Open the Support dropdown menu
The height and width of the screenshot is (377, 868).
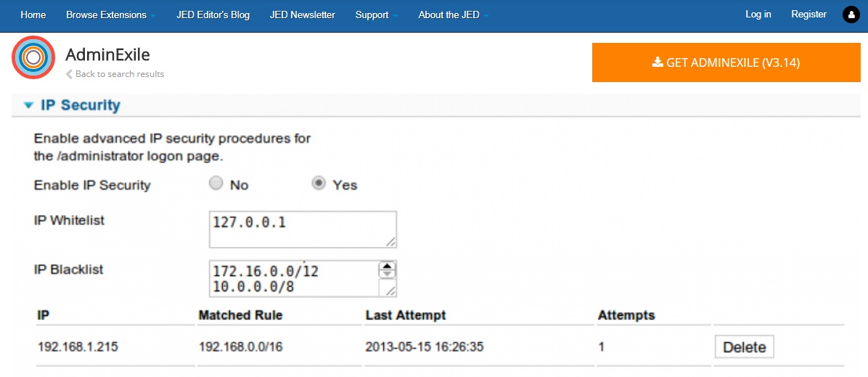click(x=377, y=15)
